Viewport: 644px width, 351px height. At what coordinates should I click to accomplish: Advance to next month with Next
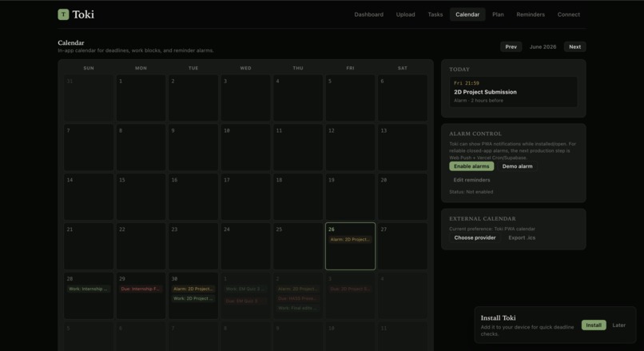574,47
